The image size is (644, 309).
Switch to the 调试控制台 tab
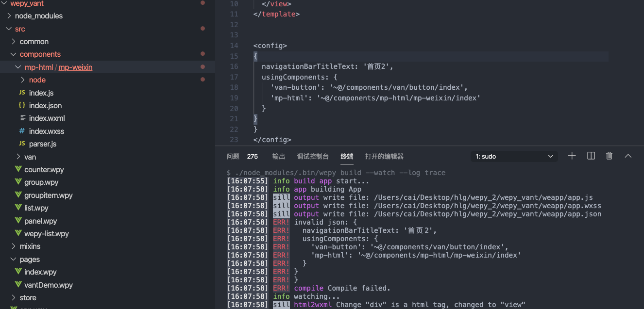point(313,156)
